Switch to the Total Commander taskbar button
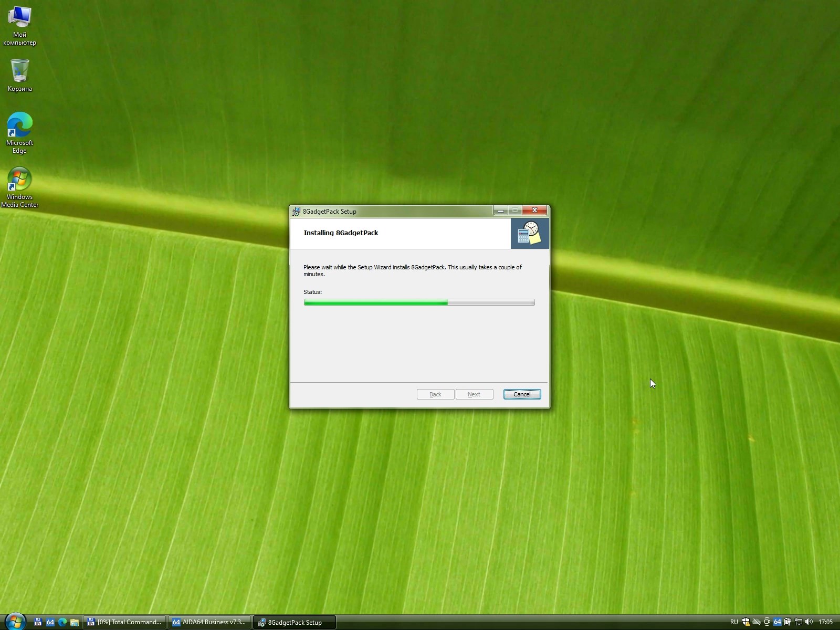 125,622
